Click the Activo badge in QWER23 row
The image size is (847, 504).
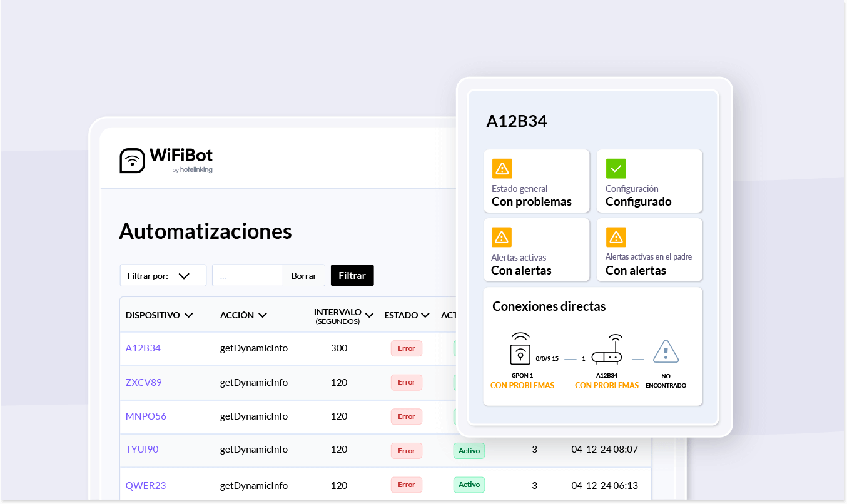(469, 485)
